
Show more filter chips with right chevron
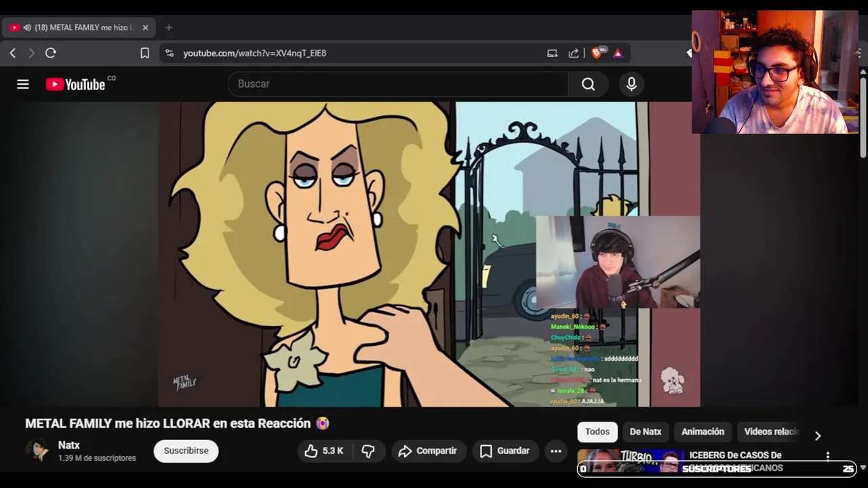click(x=818, y=435)
